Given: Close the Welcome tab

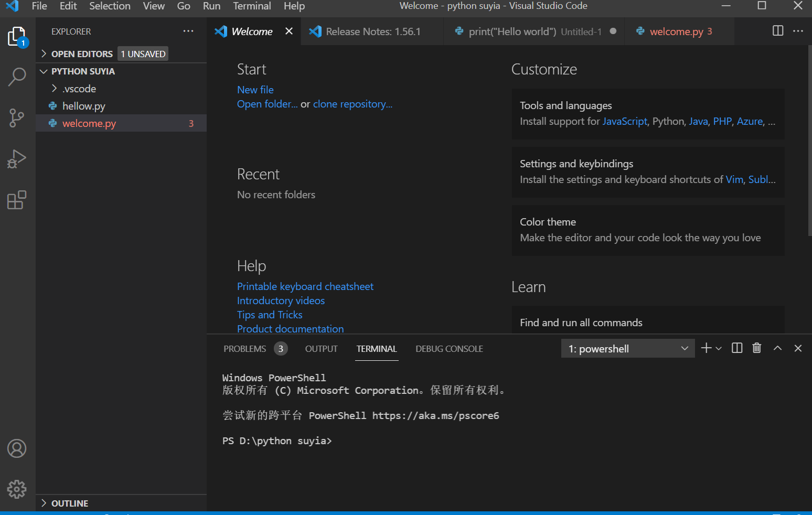Looking at the screenshot, I should (x=289, y=31).
